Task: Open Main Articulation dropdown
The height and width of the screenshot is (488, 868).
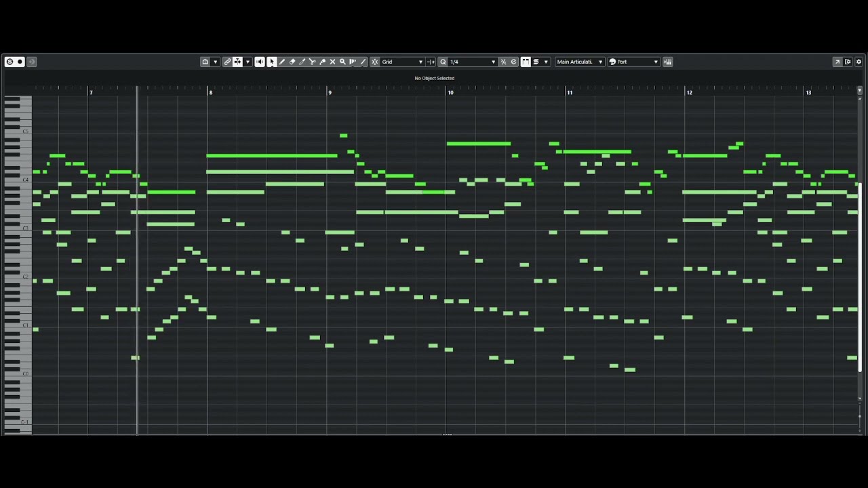Action: pyautogui.click(x=580, y=62)
